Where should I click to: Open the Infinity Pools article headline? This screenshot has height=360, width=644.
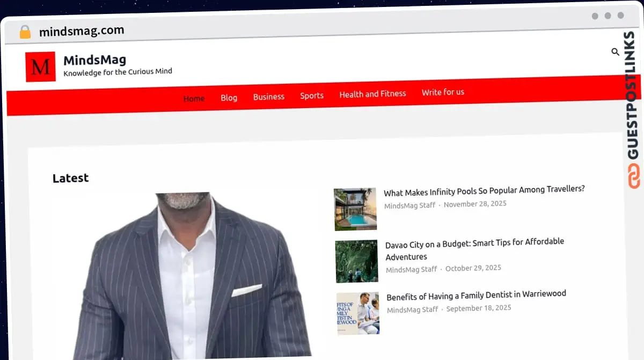tap(484, 190)
